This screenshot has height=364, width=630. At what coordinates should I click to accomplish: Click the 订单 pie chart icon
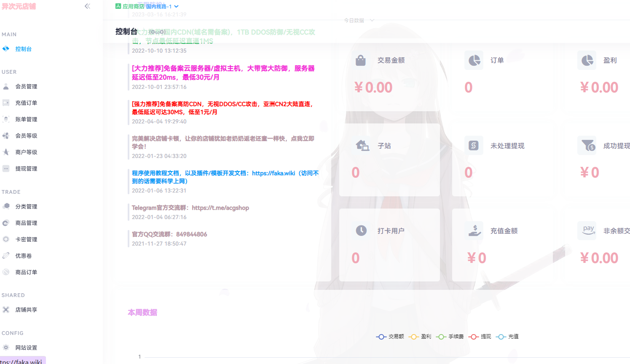coord(474,60)
